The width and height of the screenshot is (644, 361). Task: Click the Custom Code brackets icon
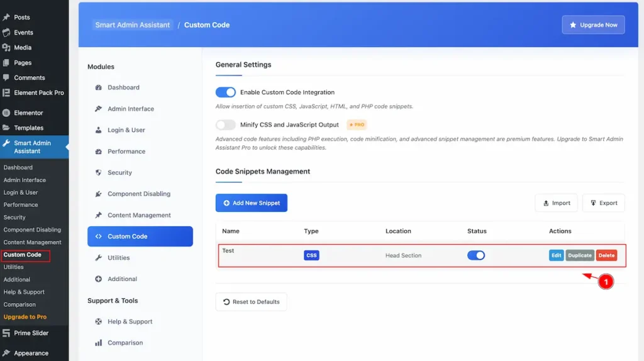[x=99, y=236]
